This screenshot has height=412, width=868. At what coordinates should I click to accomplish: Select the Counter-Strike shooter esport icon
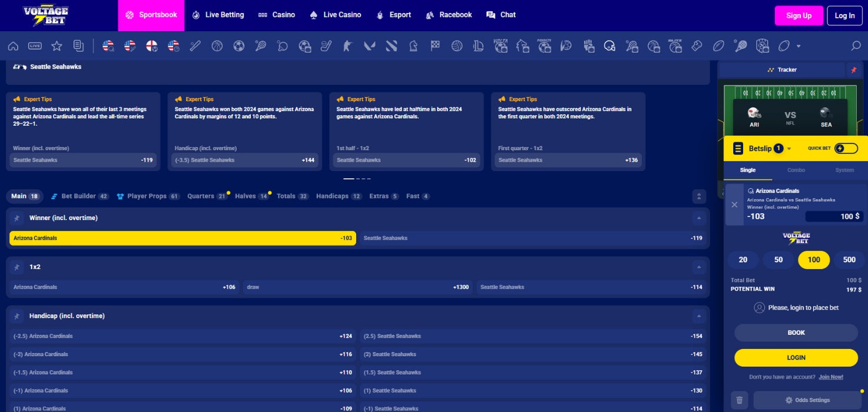coord(347,46)
